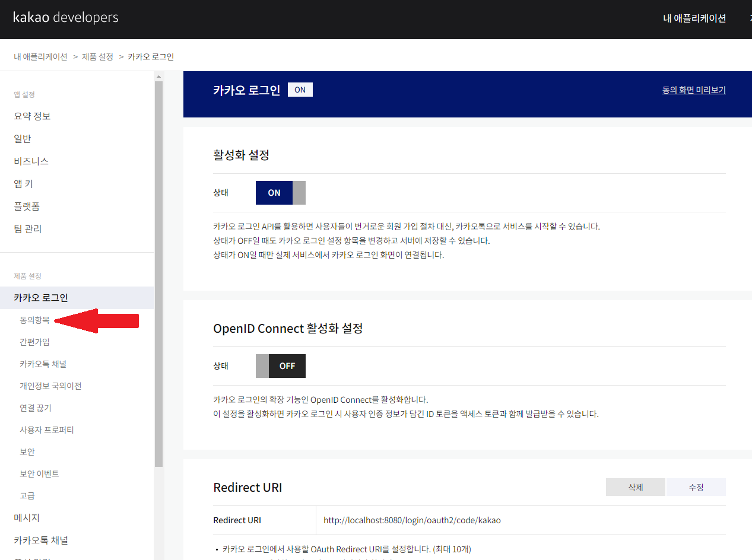Open 메시지 in sidebar

point(27,518)
